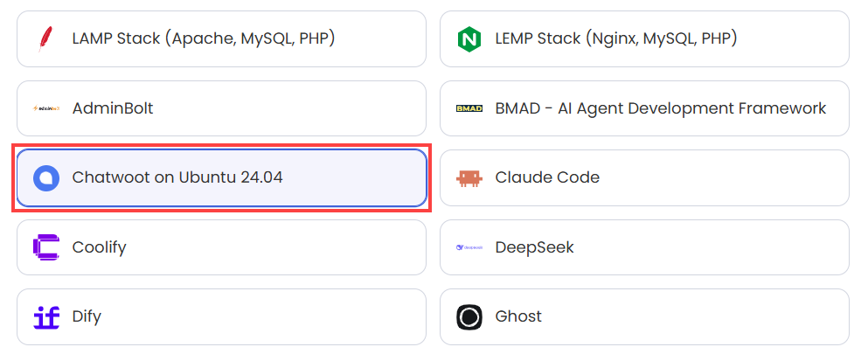Click the orange Claude Code icon
This screenshot has height=354, width=868.
pos(469,178)
